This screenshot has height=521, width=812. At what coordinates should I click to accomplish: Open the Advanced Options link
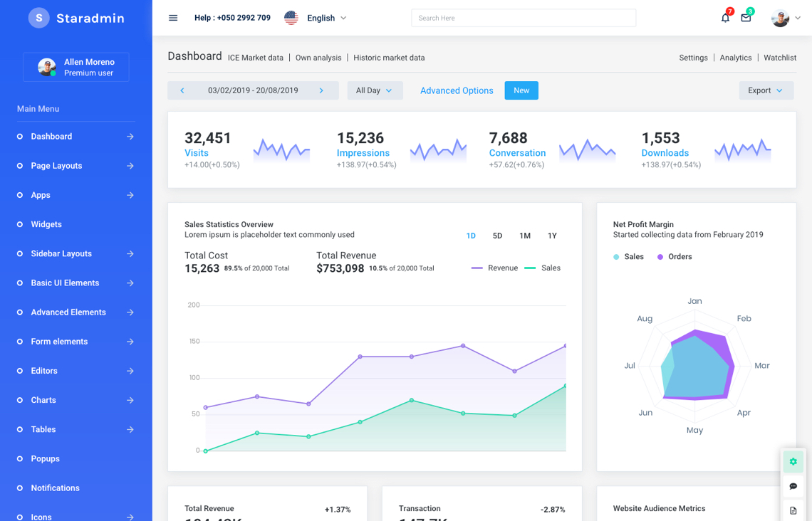tap(457, 90)
